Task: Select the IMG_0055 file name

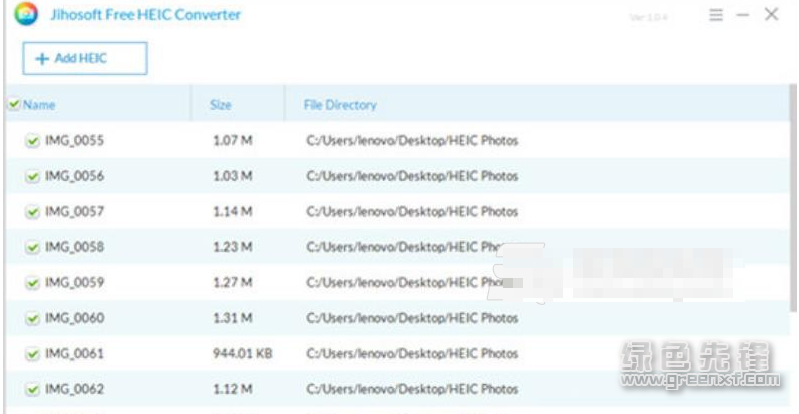Action: tap(74, 140)
